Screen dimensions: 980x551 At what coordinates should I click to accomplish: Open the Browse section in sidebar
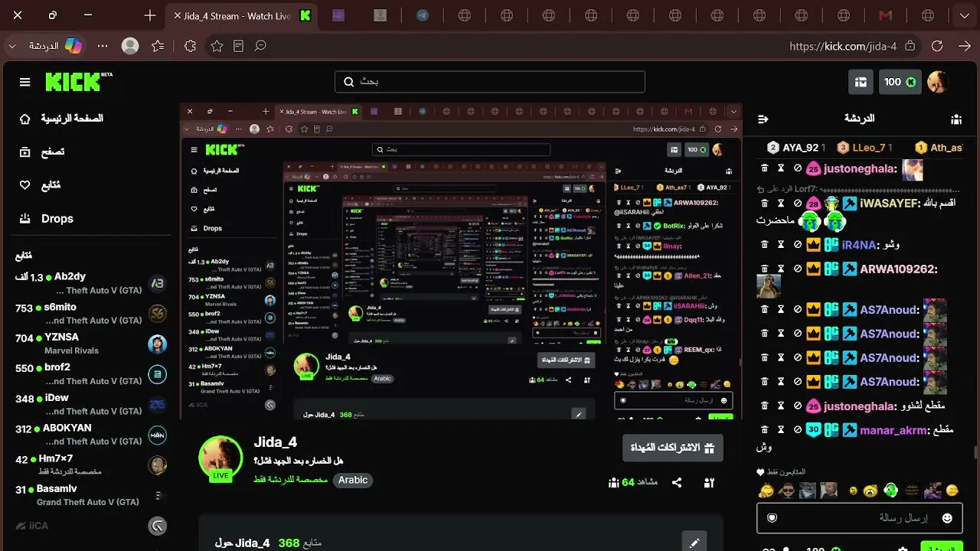[43, 152]
